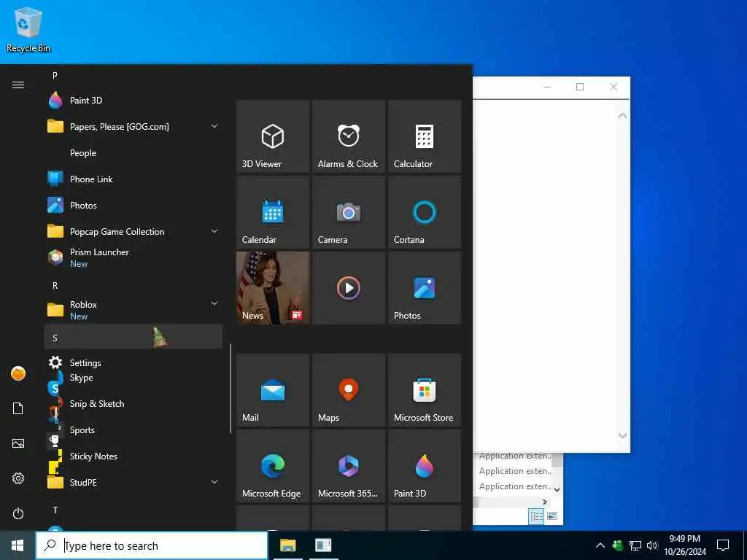The width and height of the screenshot is (747, 560).
Task: Open the Microsoft 365 tile
Action: [x=348, y=466]
